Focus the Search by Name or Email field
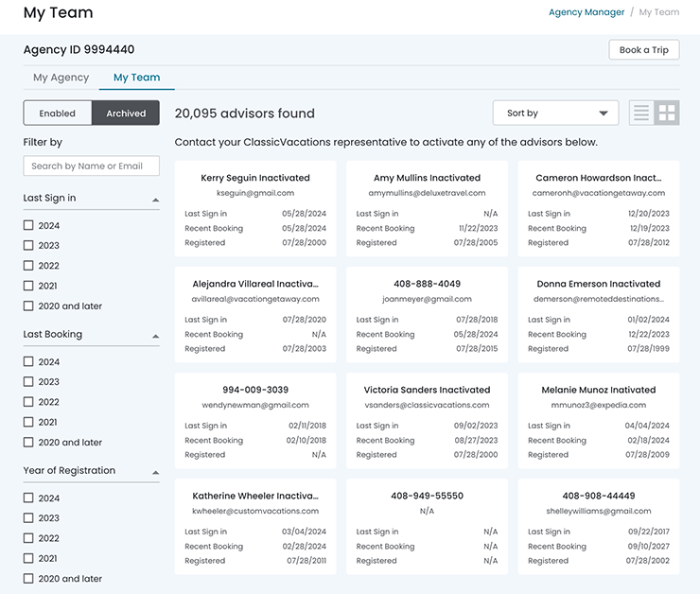The width and height of the screenshot is (700, 594). [x=92, y=166]
